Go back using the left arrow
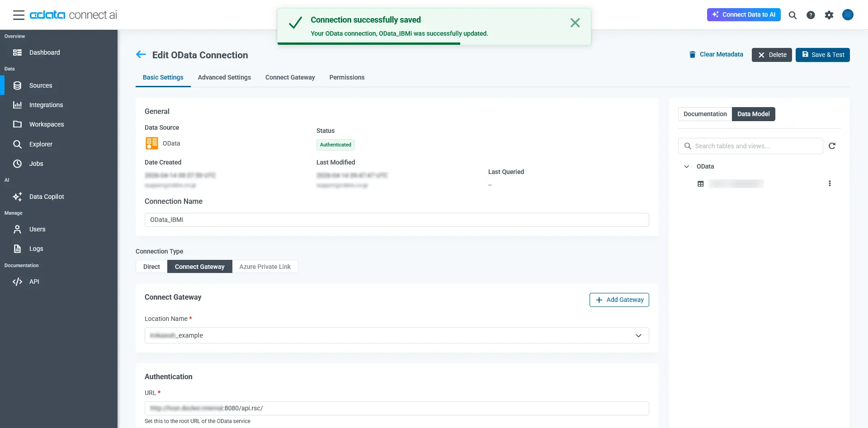This screenshot has width=868, height=428. [x=141, y=55]
